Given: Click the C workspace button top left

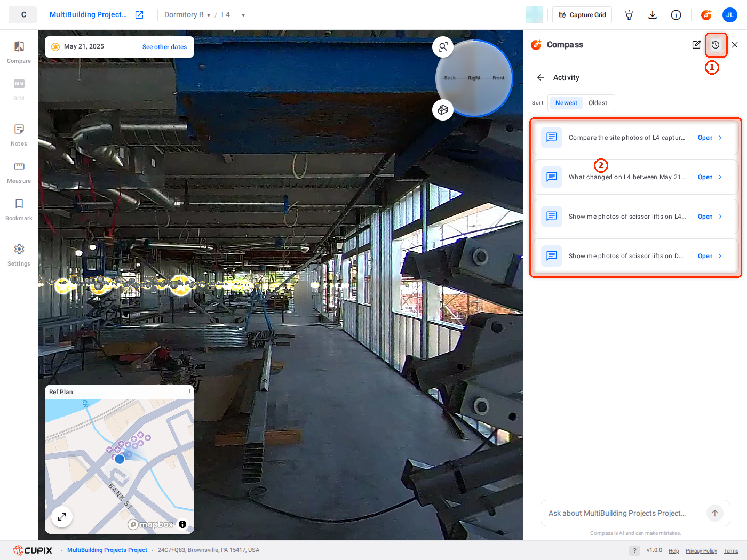Looking at the screenshot, I should click(23, 15).
